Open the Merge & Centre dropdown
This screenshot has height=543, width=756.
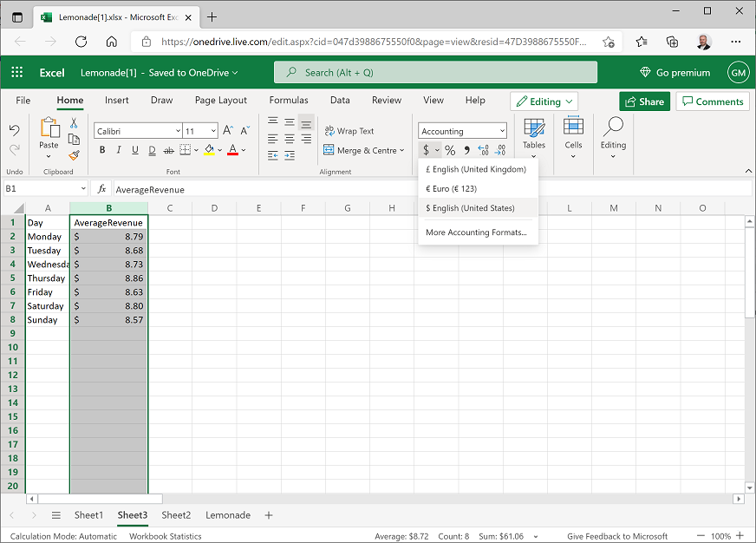(x=403, y=150)
